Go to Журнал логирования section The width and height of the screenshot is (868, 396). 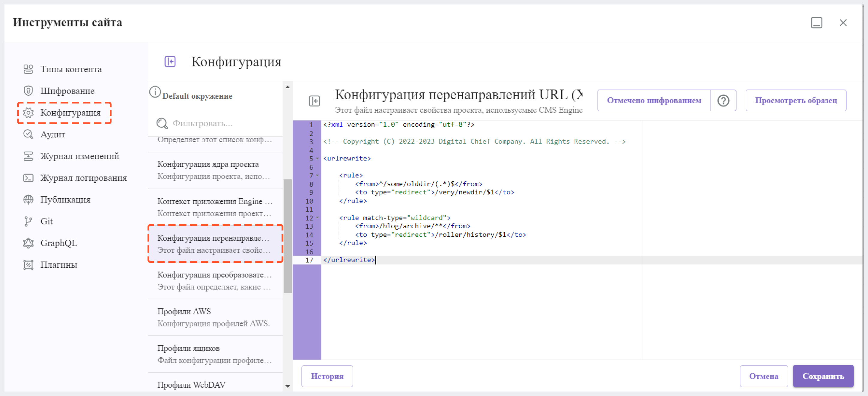coord(84,178)
